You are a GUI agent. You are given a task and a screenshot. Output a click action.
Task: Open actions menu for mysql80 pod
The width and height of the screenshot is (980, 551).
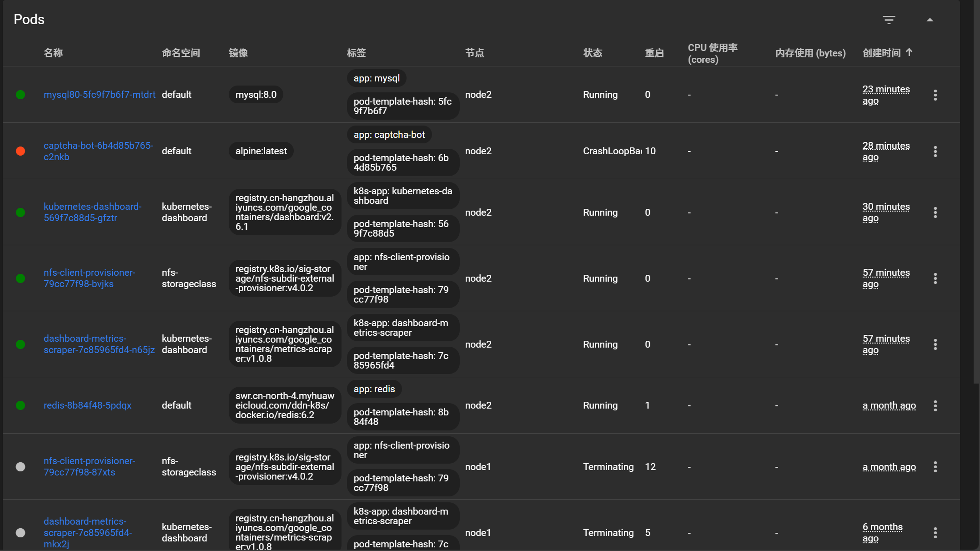click(x=935, y=95)
